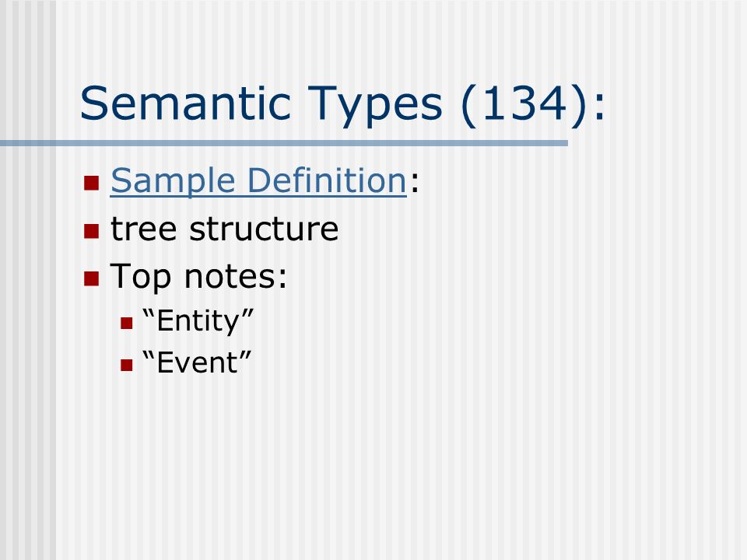This screenshot has height=560, width=747.
Task: Select the Event sub-bullet text
Action: coord(196,362)
